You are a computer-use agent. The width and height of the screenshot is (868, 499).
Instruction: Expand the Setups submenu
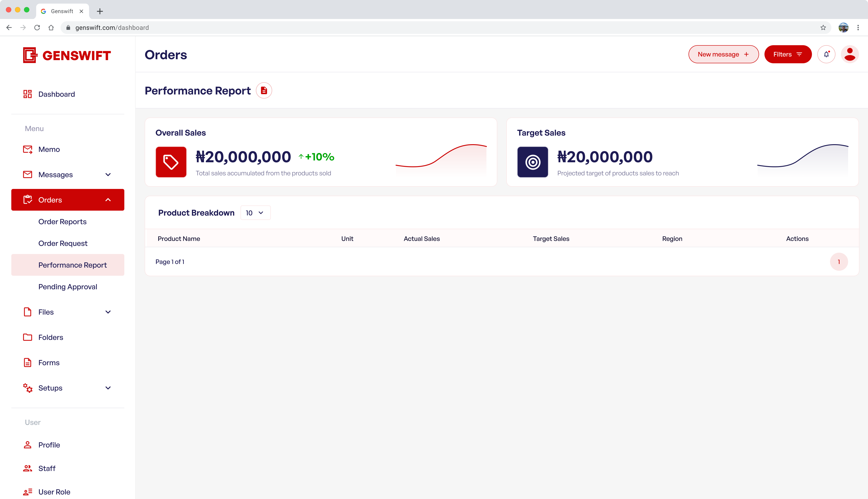(x=108, y=388)
